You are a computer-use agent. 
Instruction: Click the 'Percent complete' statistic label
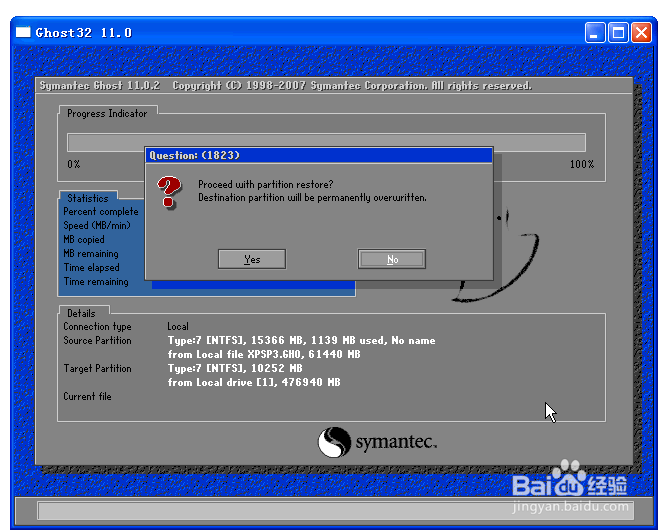tap(101, 212)
